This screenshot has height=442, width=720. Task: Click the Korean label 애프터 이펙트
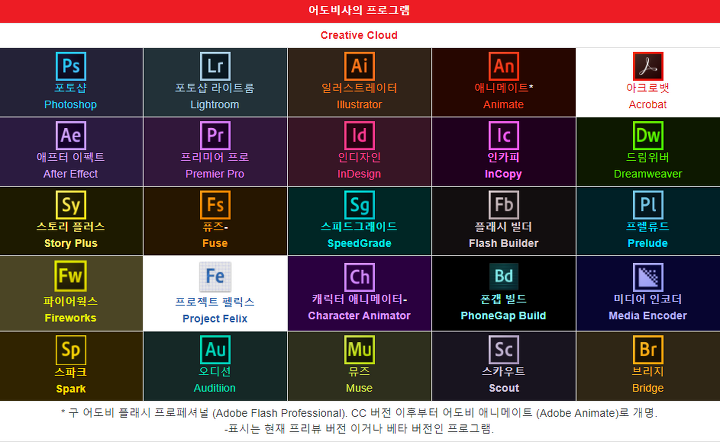(71, 157)
